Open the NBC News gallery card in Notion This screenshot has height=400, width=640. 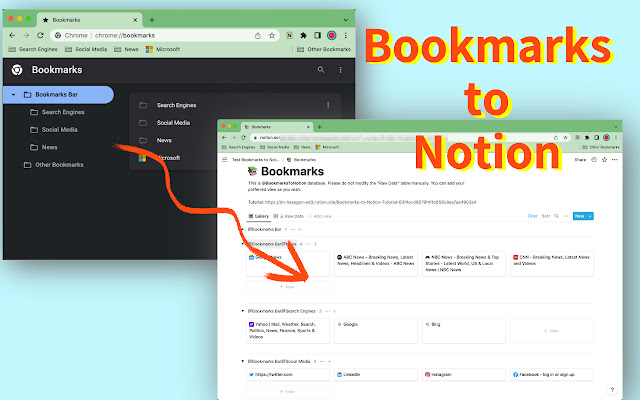(x=464, y=264)
